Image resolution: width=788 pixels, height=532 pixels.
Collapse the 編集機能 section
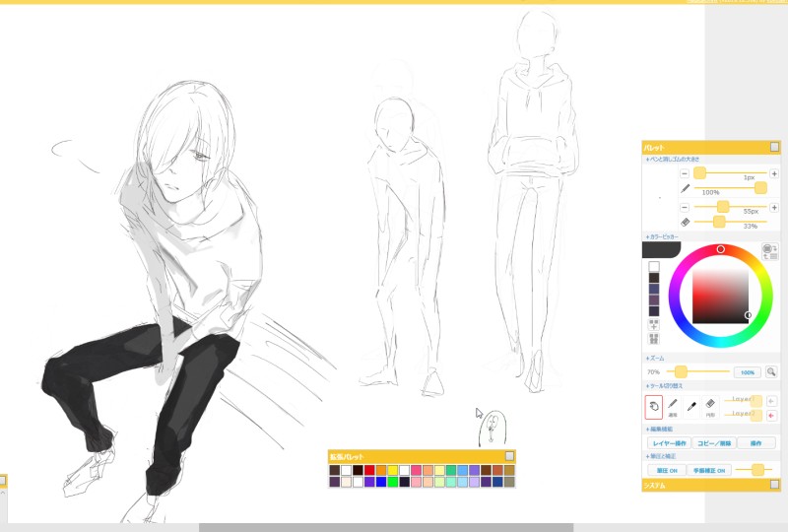coord(659,430)
